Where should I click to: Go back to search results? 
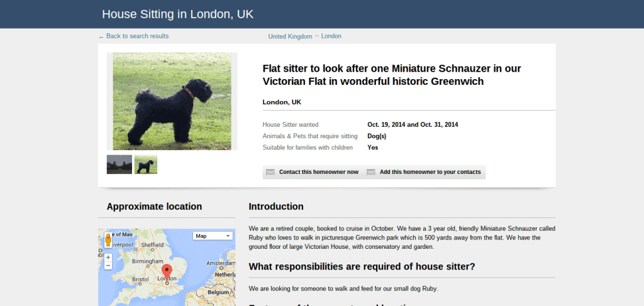137,36
